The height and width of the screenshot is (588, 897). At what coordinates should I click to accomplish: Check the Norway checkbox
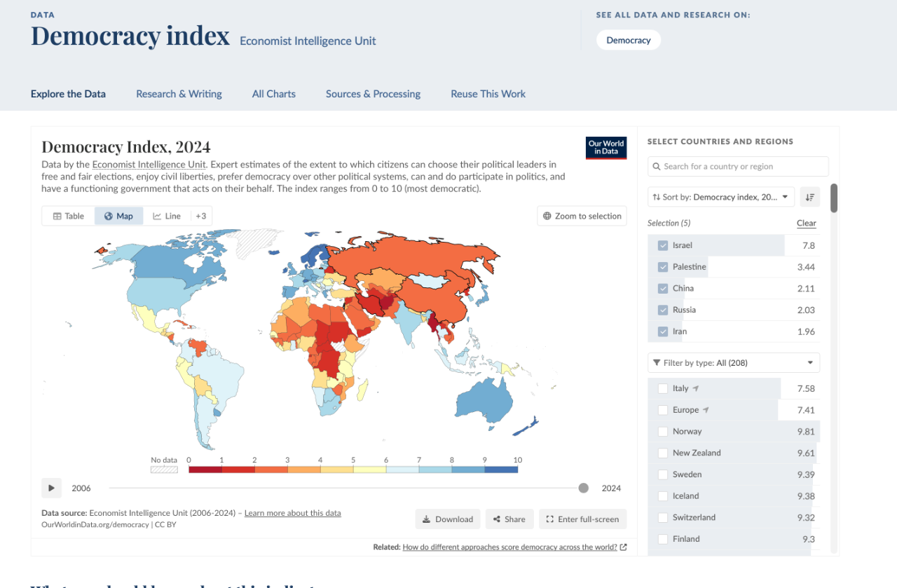tap(663, 432)
